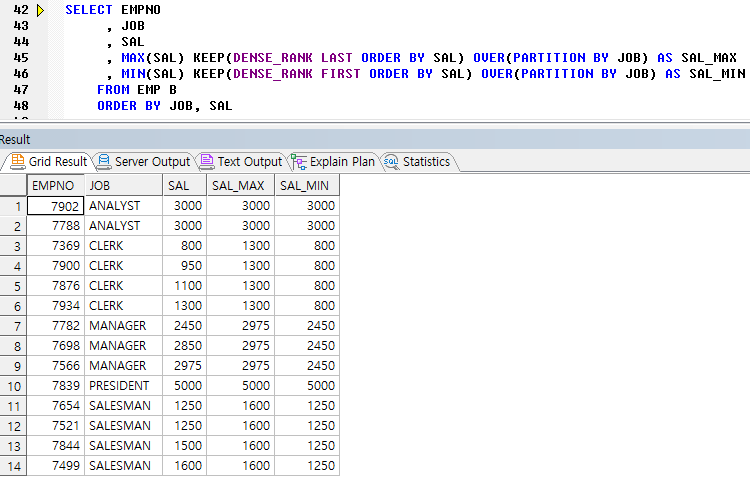Sort by the SAL column header
The width and height of the screenshot is (750, 484).
[x=185, y=186]
